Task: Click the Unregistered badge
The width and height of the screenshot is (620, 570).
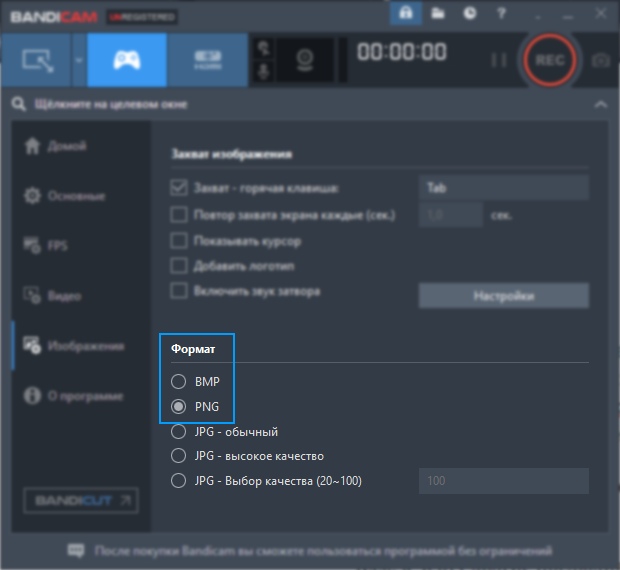Action: click(x=142, y=17)
